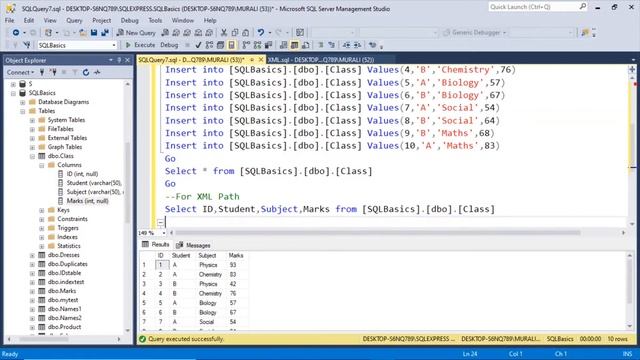Screen dimensions: 640x360
Task: Collapse the SQLBasics database node
Action: (x=13, y=93)
